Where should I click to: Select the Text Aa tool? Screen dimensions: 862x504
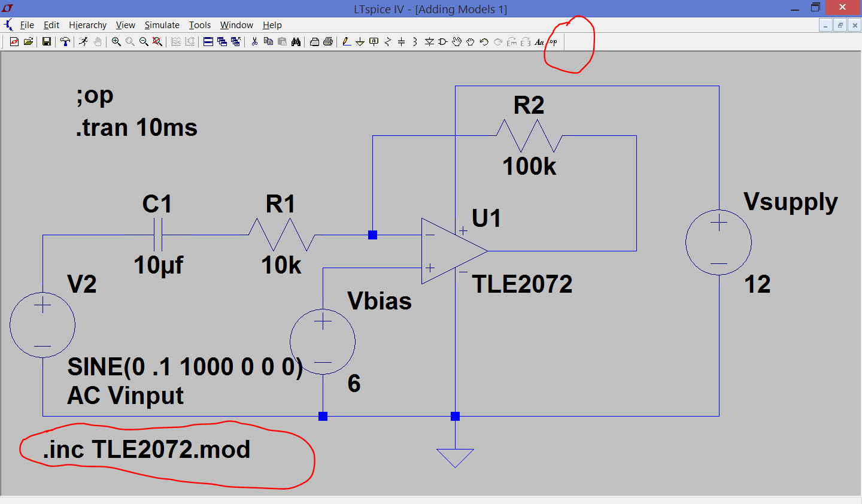click(x=539, y=42)
